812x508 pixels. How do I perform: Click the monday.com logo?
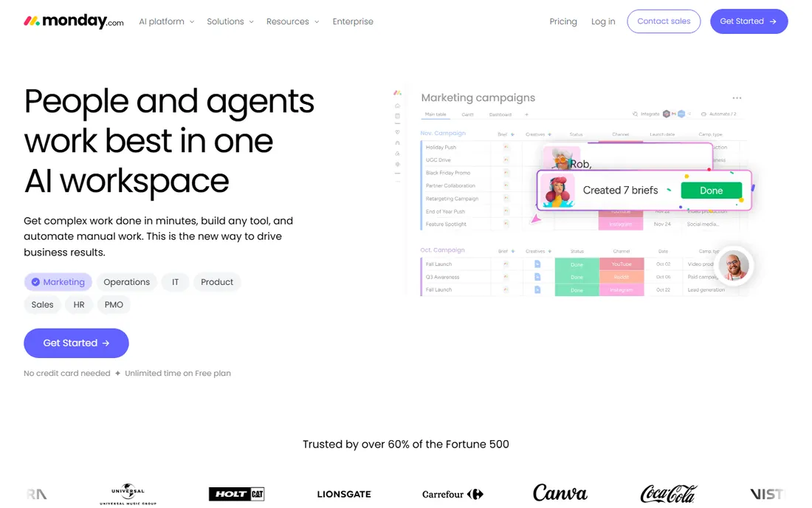pos(74,21)
